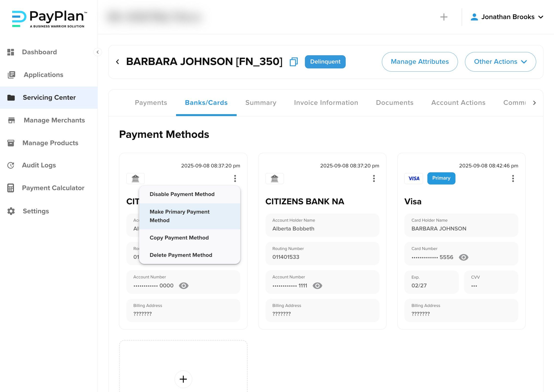Click the VISA logo icon
554x392 pixels.
414,178
